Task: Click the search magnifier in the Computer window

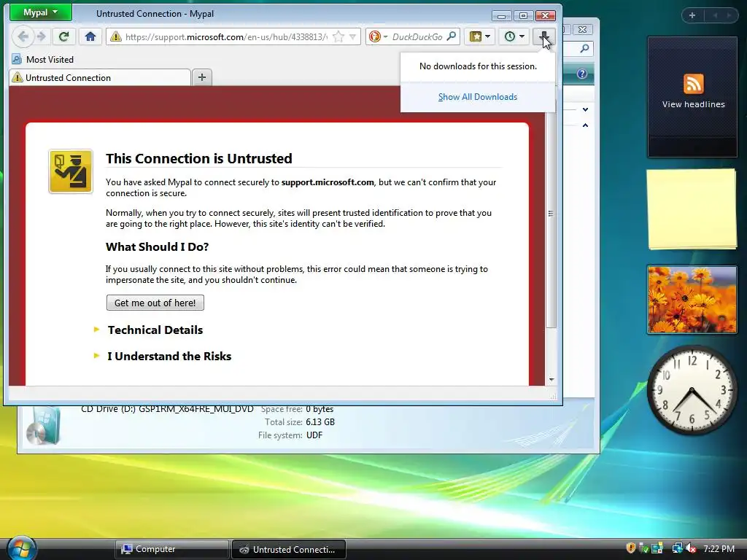Action: (x=584, y=48)
